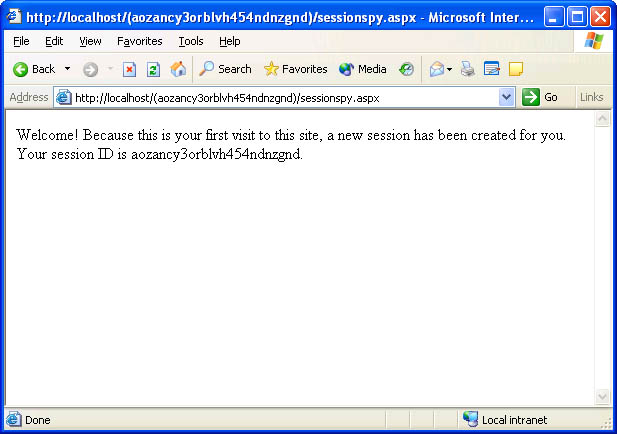Click the Local intranet zone icon
617x434 pixels.
tap(471, 419)
